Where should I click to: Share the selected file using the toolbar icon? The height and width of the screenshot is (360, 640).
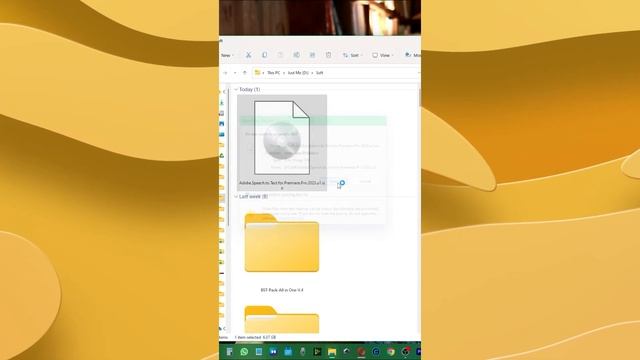coord(312,55)
